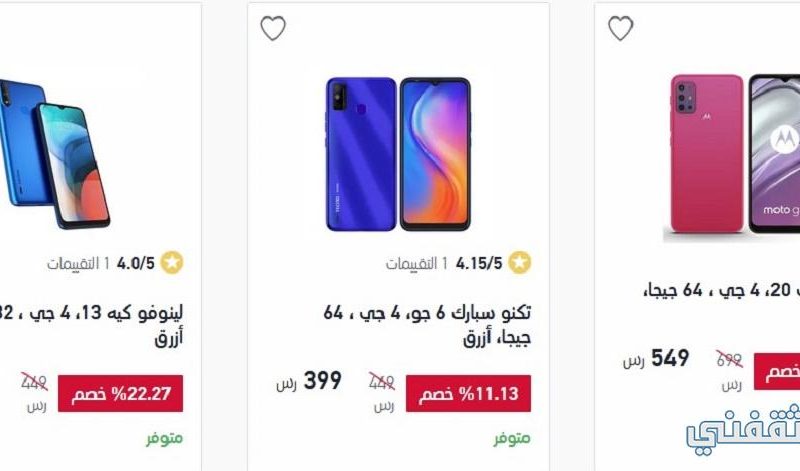This screenshot has height=471, width=800.
Task: Open the Lenovo K13 blue phone image
Action: pos(54,153)
